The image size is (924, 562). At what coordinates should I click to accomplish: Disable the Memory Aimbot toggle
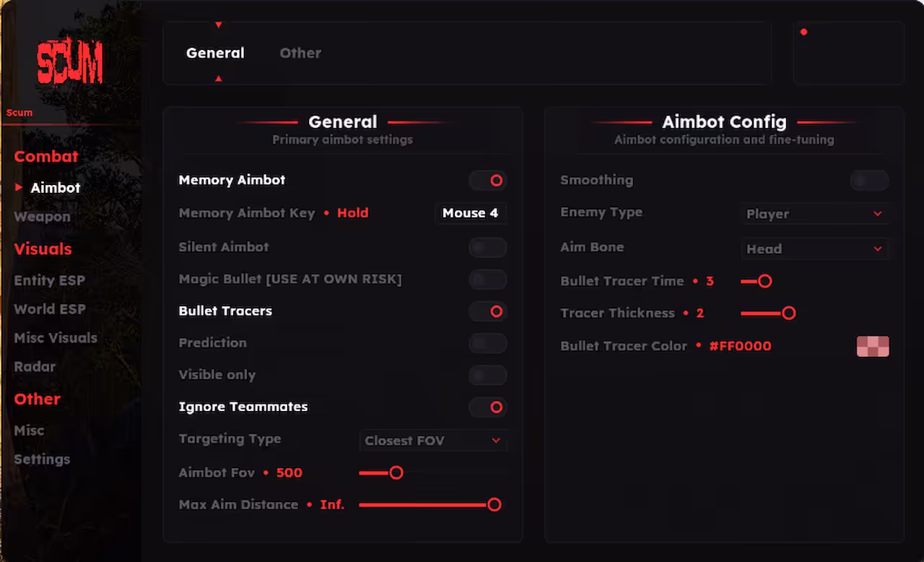coord(487,181)
